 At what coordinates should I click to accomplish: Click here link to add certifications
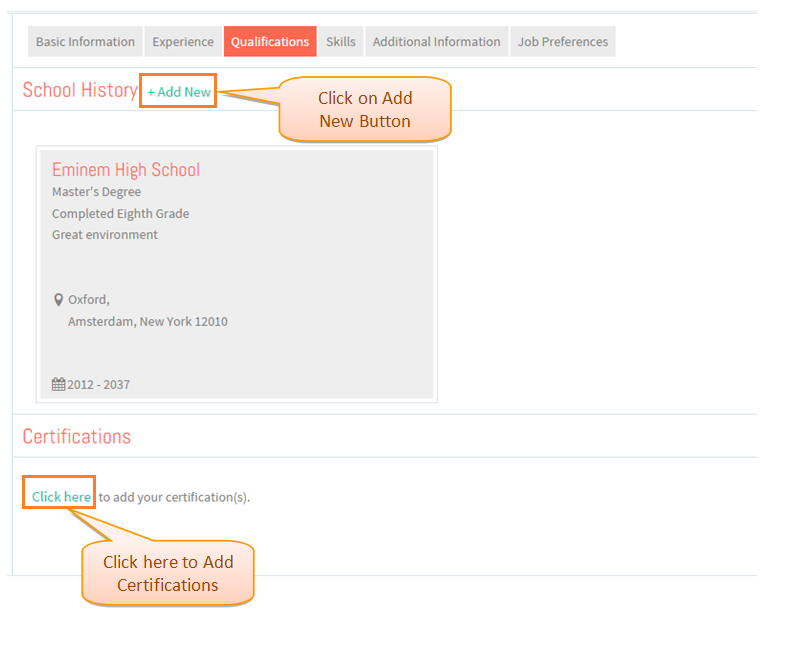coord(61,496)
